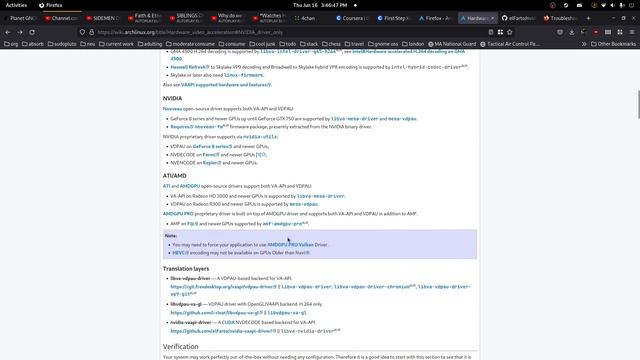Open the clock and calendar in top bar
The image size is (640, 360).
click(320, 5)
